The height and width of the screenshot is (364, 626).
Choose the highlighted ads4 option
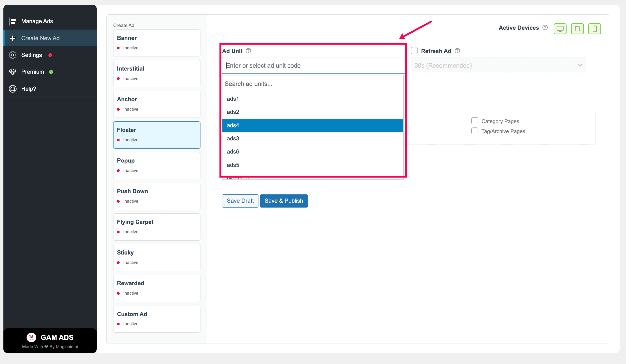(313, 125)
